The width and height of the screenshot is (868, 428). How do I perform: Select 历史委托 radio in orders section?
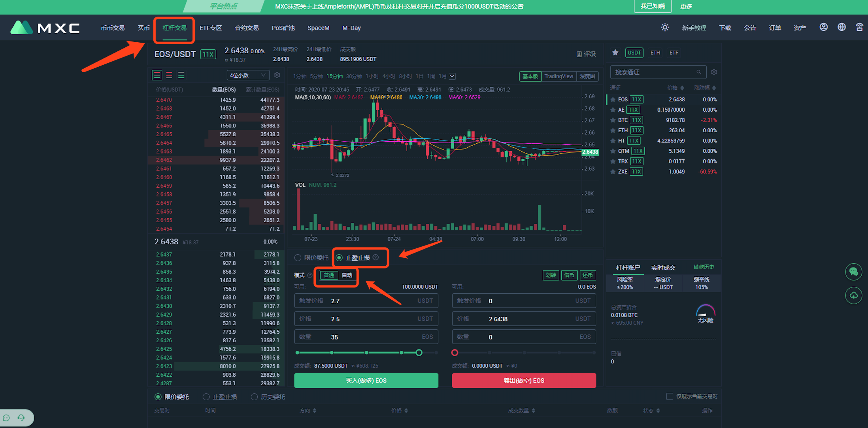(x=254, y=397)
